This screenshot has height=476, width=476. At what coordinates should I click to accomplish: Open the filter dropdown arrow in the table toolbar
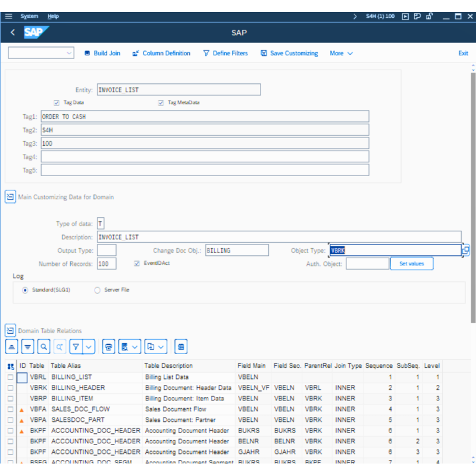click(88, 346)
